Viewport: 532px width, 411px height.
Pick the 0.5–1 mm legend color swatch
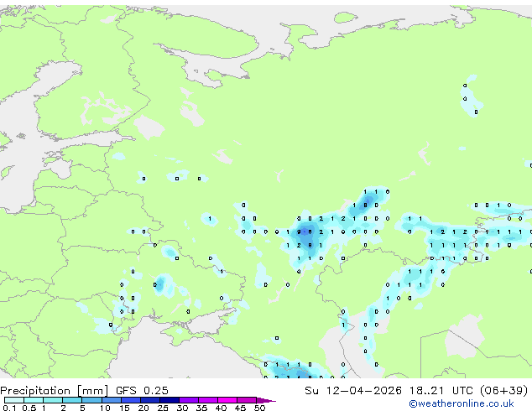click(x=34, y=400)
